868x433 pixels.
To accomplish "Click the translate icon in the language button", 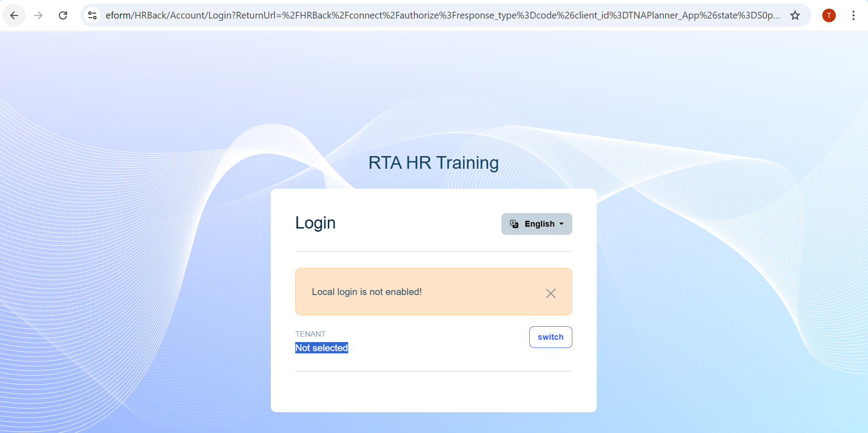I will coord(514,224).
